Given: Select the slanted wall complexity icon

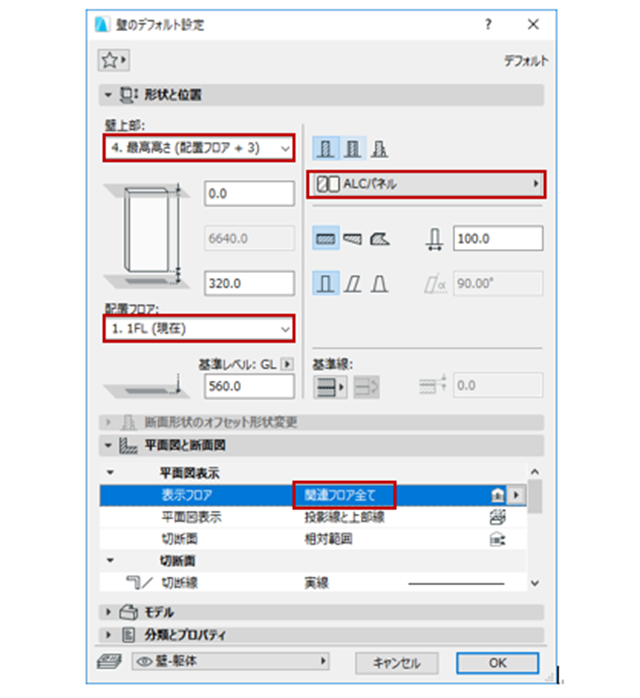Looking at the screenshot, I should [352, 284].
